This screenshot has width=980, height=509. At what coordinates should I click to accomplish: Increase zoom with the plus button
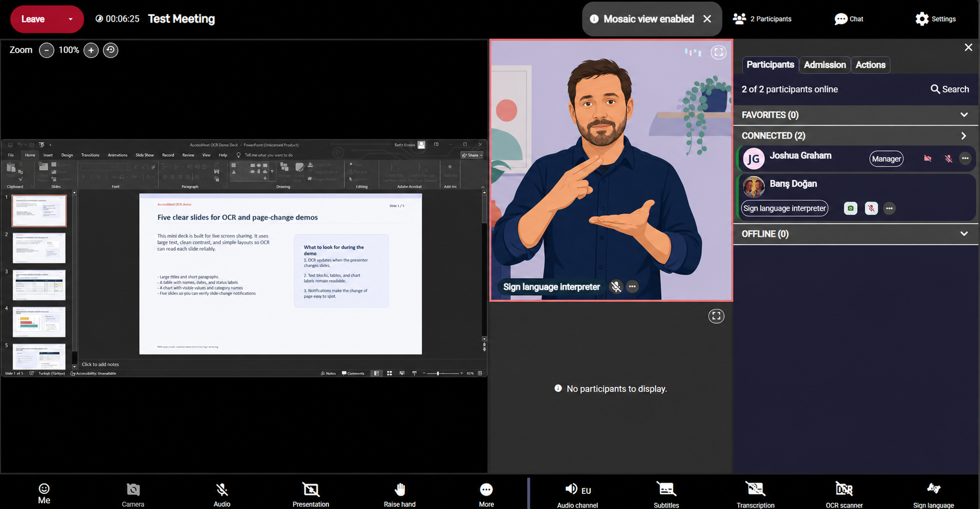91,50
